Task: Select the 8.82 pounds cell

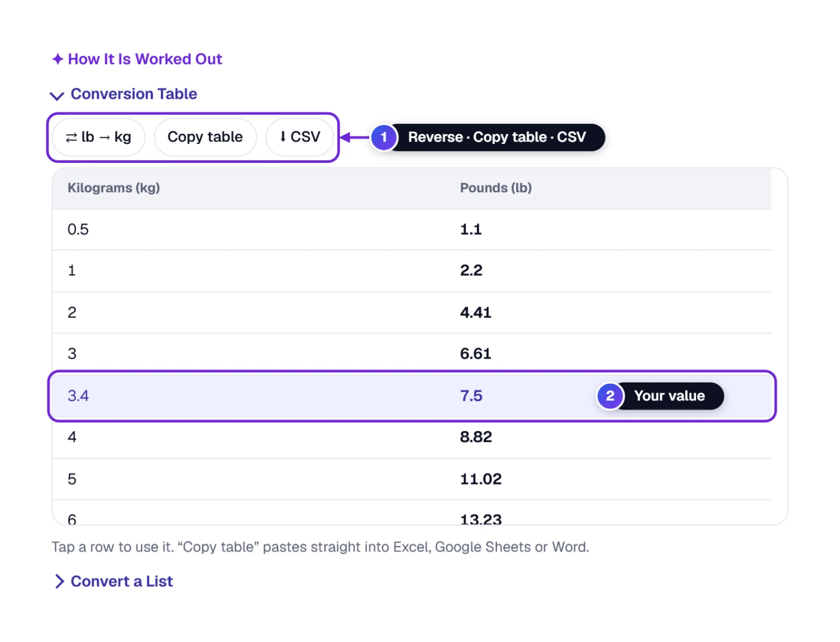Action: coord(476,437)
